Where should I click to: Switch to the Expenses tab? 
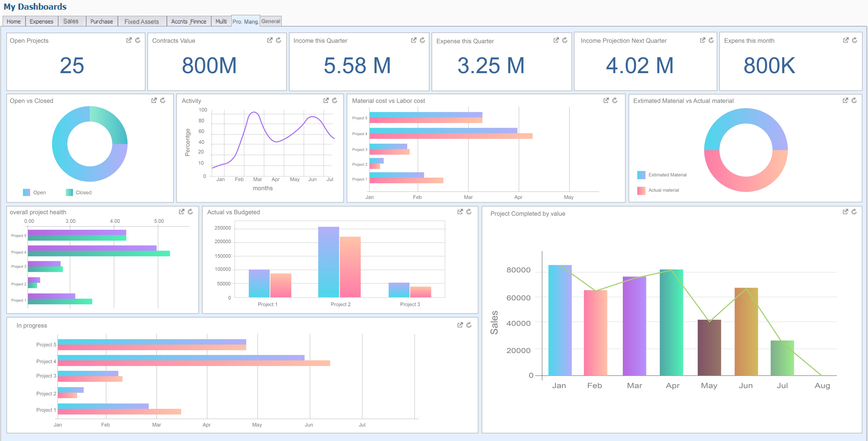tap(42, 21)
